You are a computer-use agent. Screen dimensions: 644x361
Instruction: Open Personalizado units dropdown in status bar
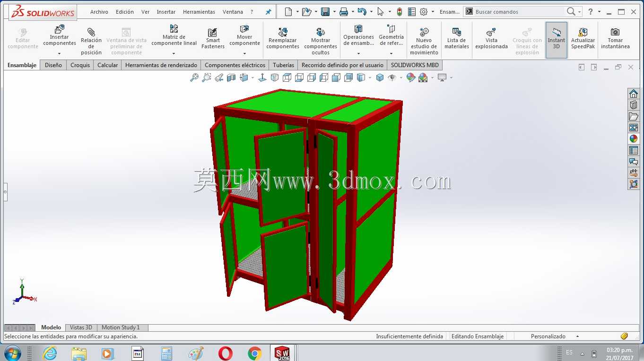click(x=577, y=336)
